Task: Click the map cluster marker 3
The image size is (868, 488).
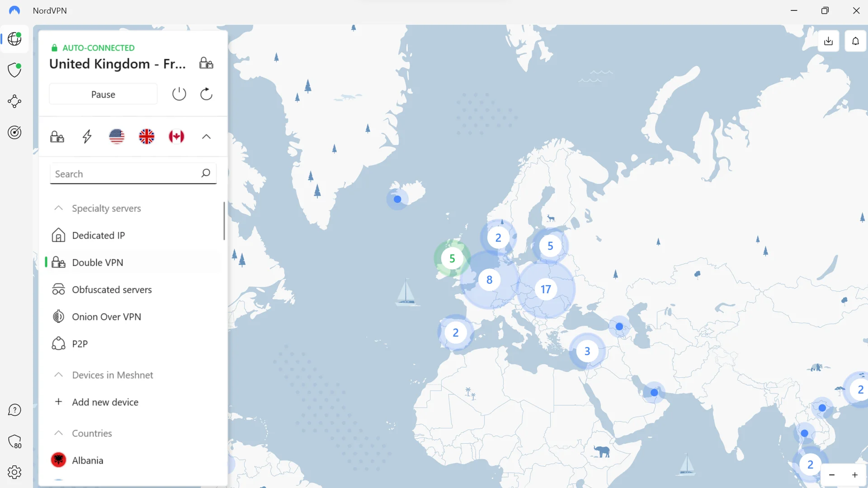Action: click(587, 351)
